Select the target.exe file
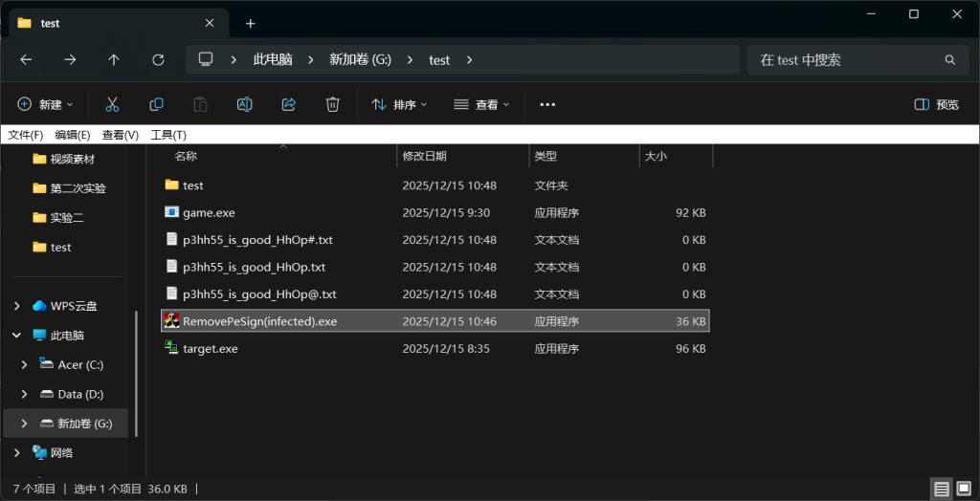This screenshot has width=980, height=501. 211,349
